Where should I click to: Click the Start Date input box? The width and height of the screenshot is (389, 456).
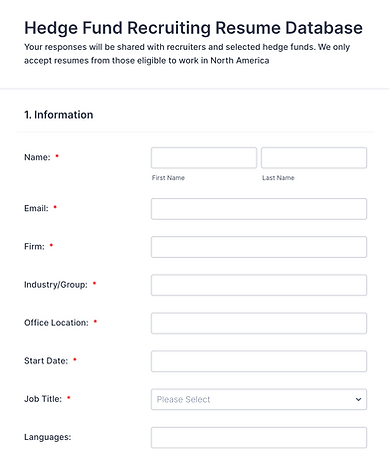pyautogui.click(x=259, y=361)
